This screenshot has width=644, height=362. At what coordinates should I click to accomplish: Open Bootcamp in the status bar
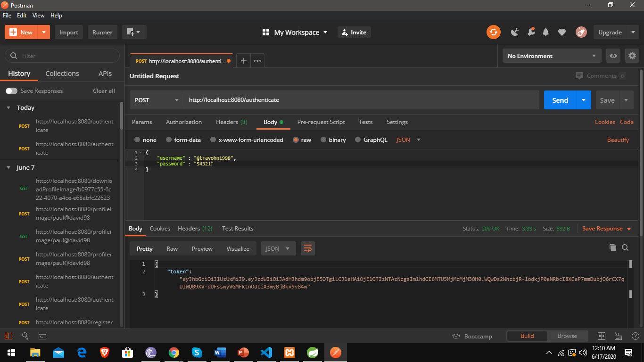point(472,336)
